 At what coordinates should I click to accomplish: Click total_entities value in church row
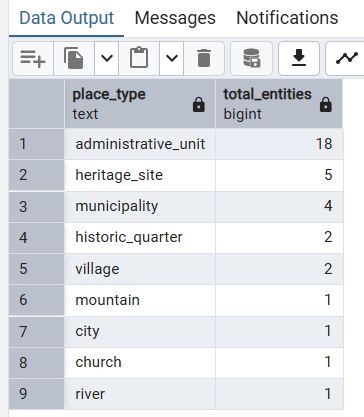tap(279, 363)
